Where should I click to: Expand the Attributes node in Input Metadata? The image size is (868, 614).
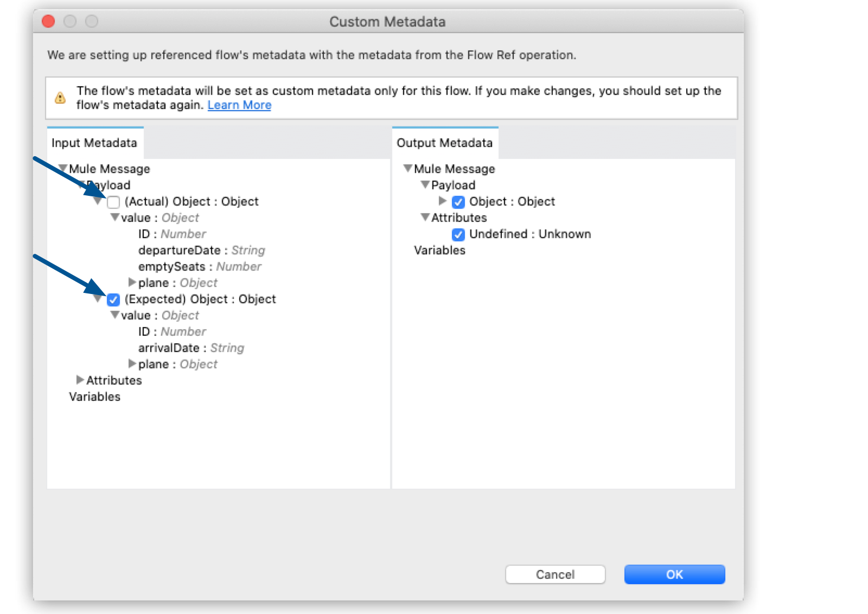80,380
